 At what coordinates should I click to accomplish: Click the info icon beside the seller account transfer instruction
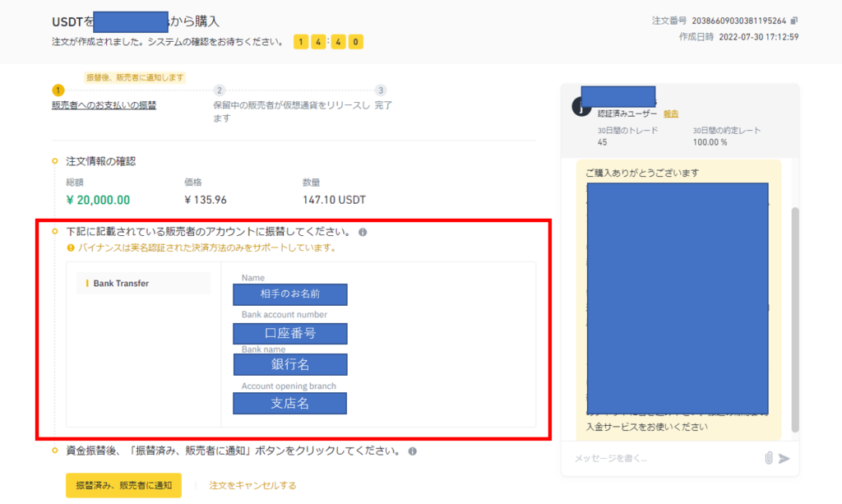(x=363, y=233)
